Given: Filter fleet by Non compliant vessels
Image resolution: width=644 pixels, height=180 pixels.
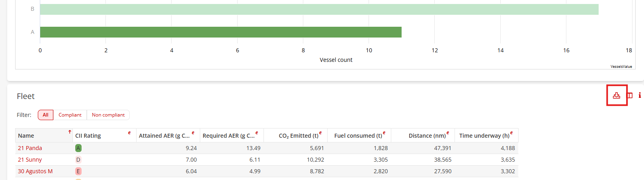Looking at the screenshot, I should (108, 115).
